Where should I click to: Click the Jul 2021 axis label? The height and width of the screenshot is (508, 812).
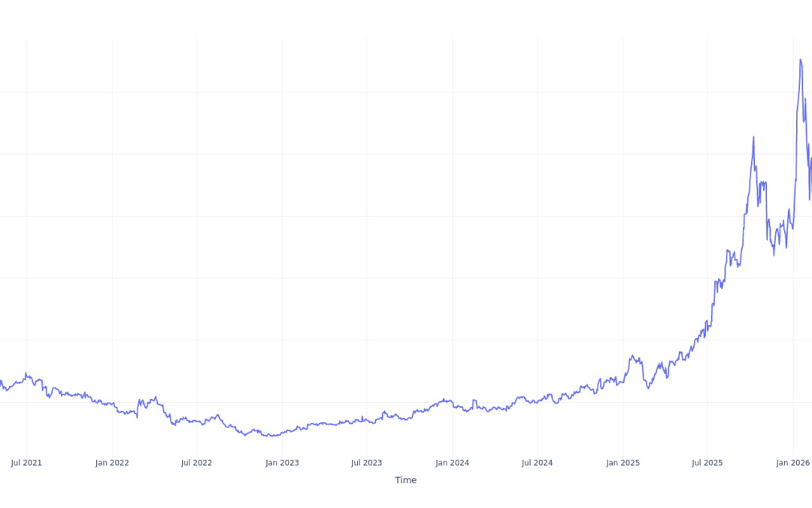27,462
